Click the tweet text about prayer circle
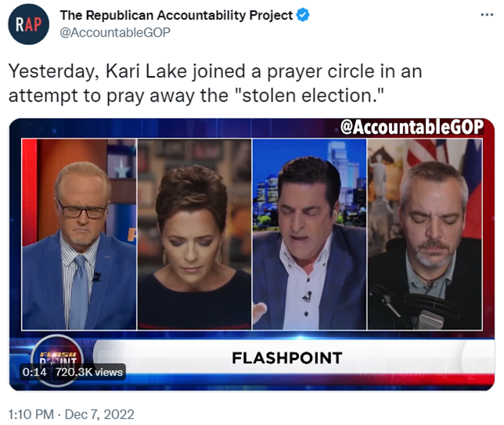The height and width of the screenshot is (425, 504). pyautogui.click(x=215, y=83)
